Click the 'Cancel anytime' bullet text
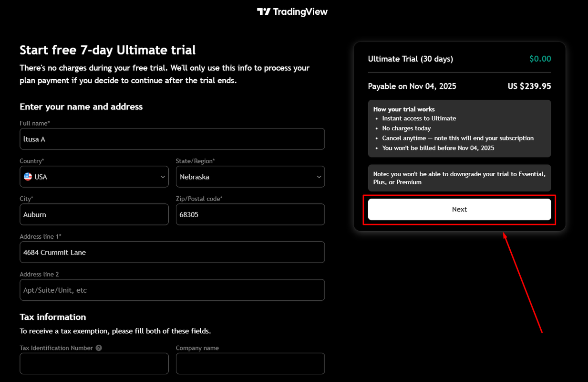Viewport: 588px width, 382px height. 458,138
